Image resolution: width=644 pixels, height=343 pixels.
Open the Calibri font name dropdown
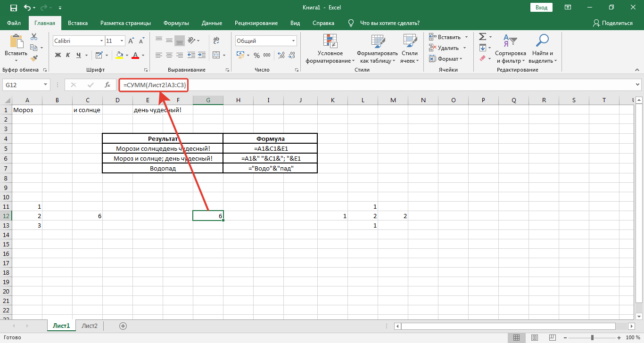101,41
